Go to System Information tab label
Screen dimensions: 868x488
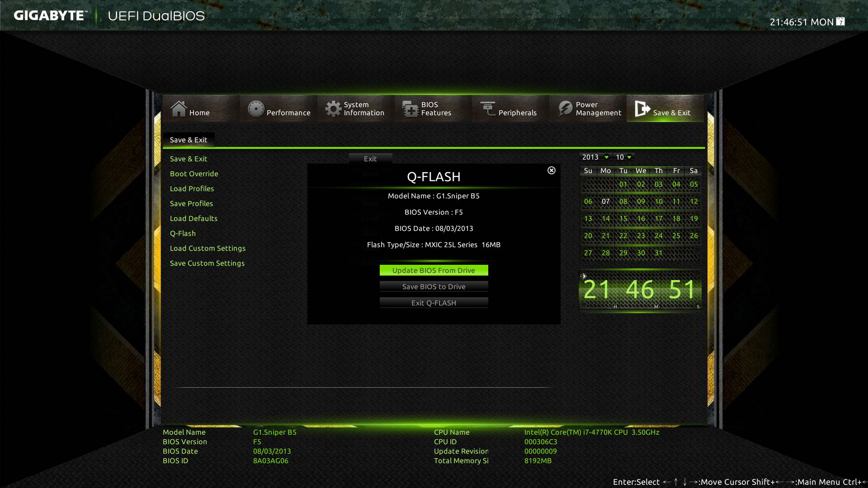364,108
